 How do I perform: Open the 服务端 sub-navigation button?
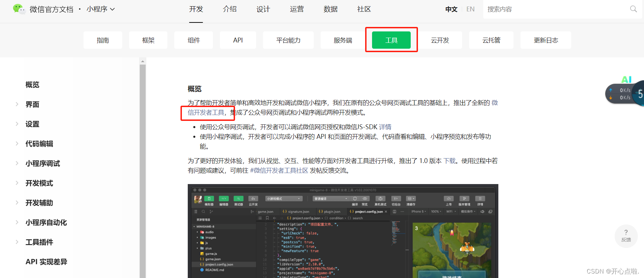(x=343, y=40)
